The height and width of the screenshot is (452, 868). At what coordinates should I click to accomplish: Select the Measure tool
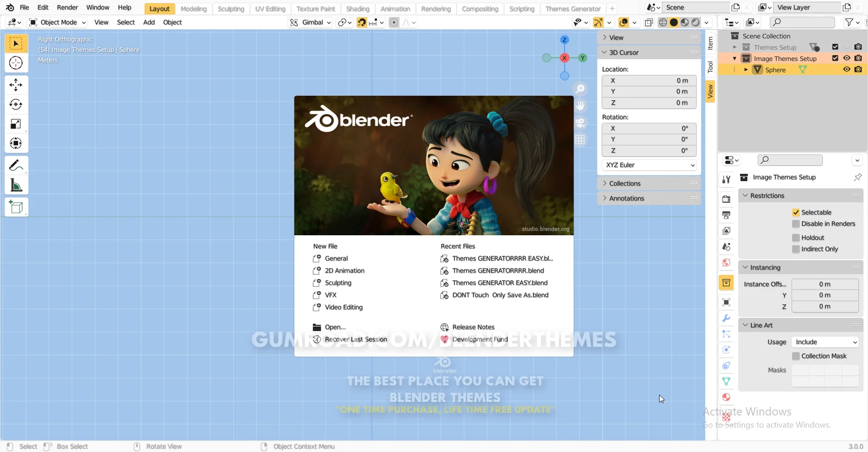coord(16,185)
